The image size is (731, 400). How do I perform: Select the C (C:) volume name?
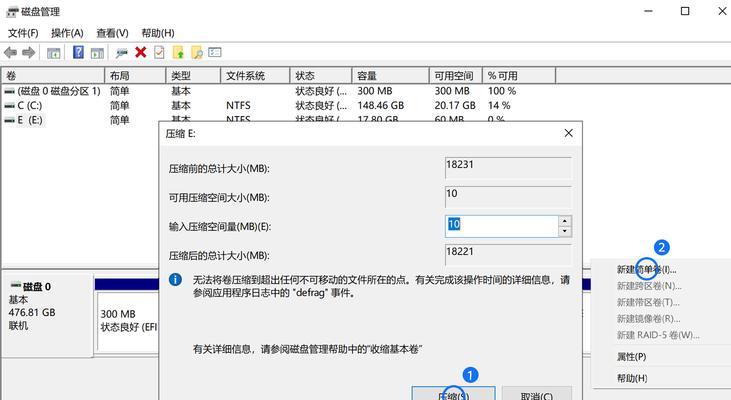point(29,106)
